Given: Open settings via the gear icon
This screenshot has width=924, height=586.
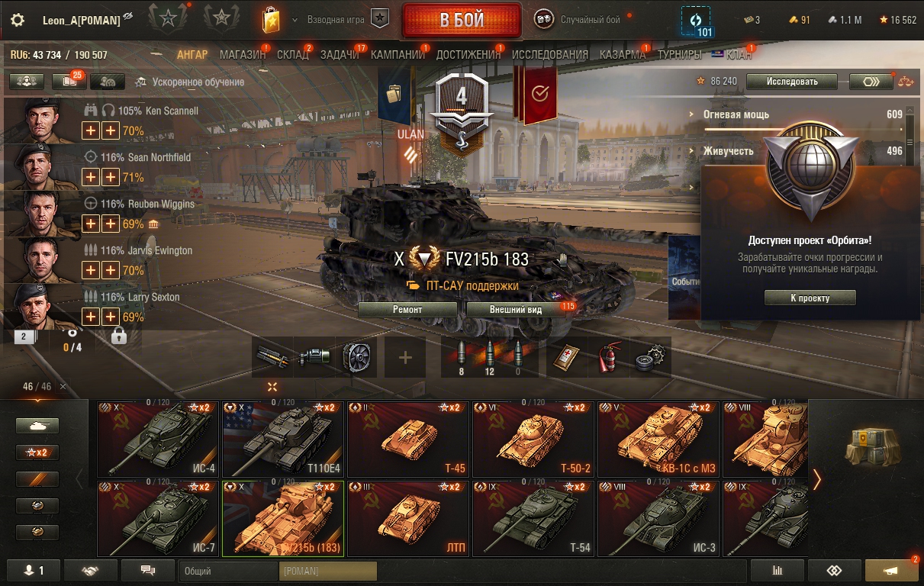Looking at the screenshot, I should point(18,21).
